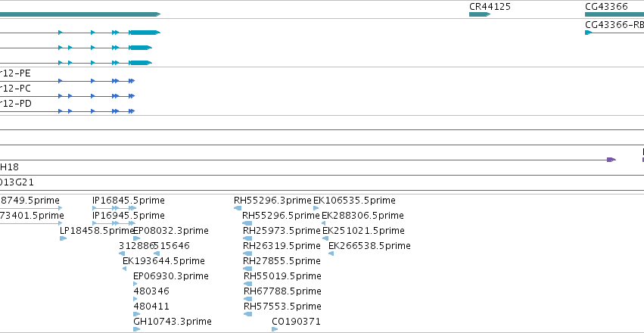This screenshot has height=333, width=644.
Task: Click the LP18458.5prime arrow glyph
Action: coord(64,238)
